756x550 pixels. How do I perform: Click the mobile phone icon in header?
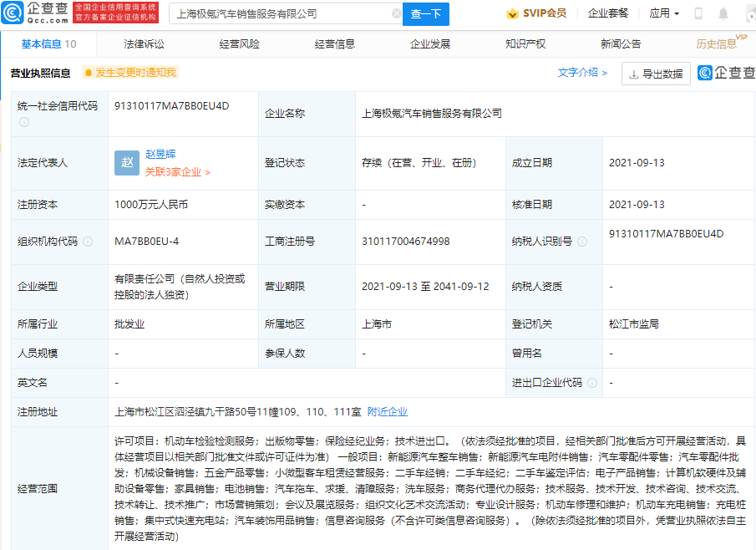[698, 14]
